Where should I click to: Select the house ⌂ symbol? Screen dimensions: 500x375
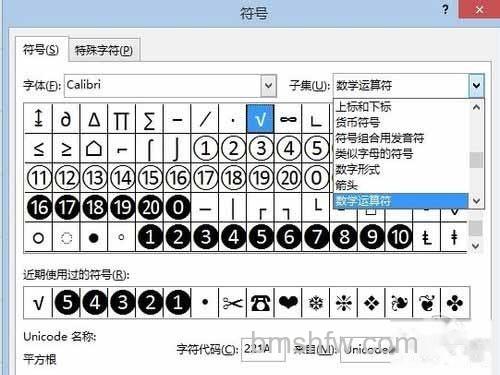point(94,148)
